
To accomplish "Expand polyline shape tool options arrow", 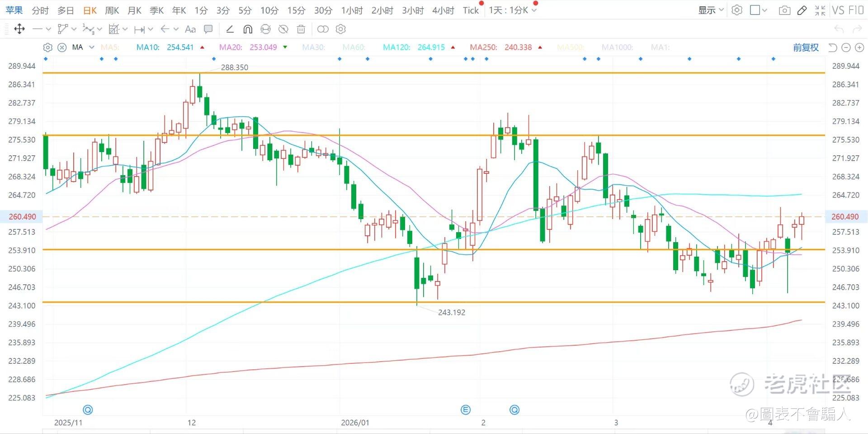I will (x=74, y=29).
